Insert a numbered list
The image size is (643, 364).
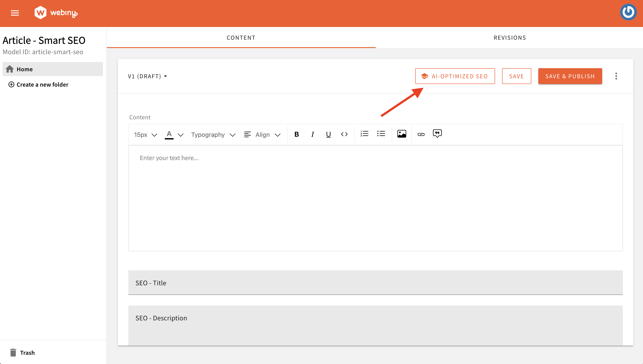(x=365, y=134)
